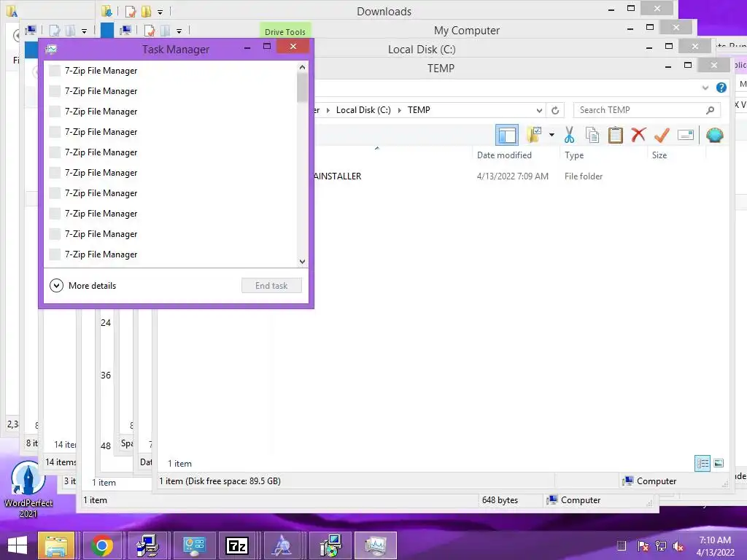
Task: Open the taskbar clock showing 7:10 AM
Action: tap(715, 546)
